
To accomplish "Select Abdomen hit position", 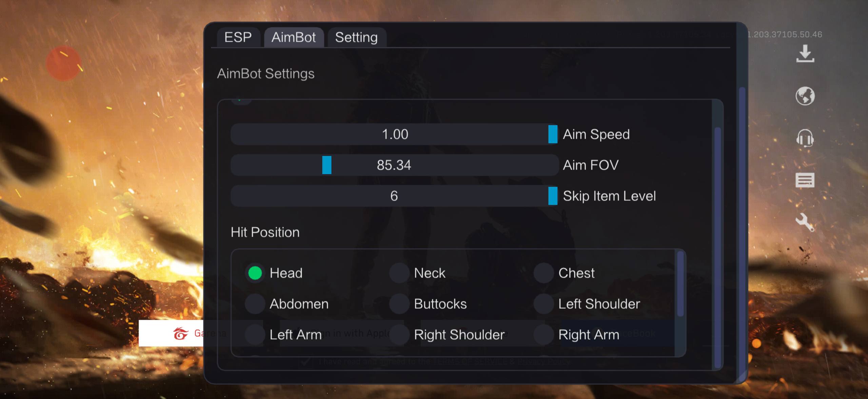I will click(x=255, y=304).
